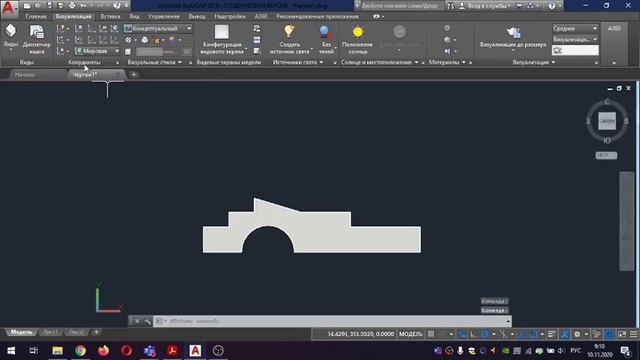
Task: Click the teapot Визуализация до размера icon
Action: (513, 32)
